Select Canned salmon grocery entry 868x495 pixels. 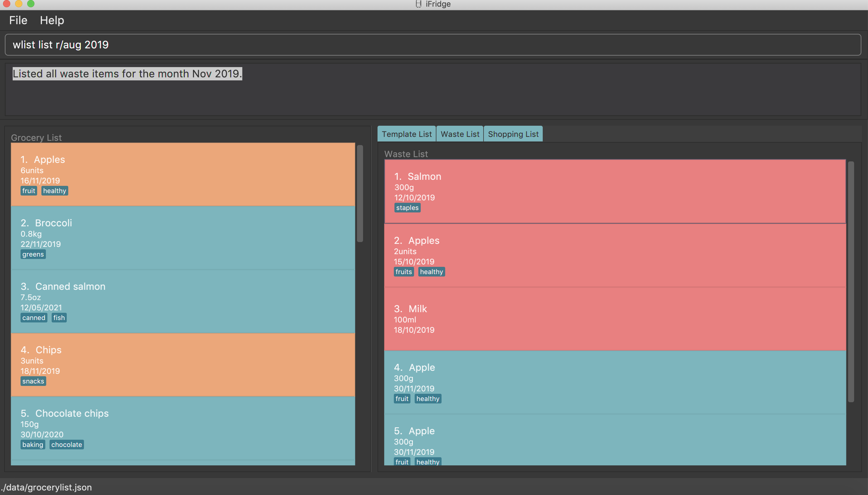pyautogui.click(x=183, y=301)
